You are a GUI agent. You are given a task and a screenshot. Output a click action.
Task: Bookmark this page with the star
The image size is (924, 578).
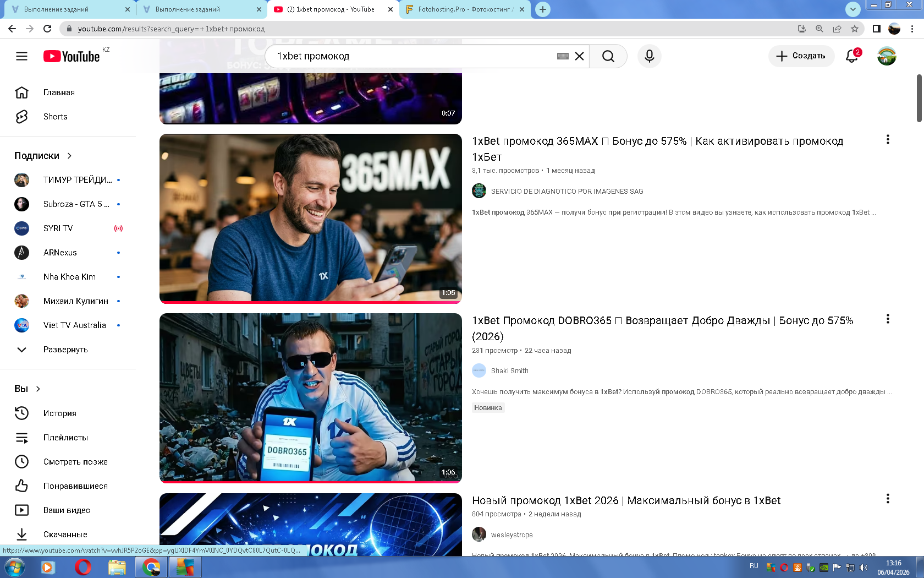click(854, 29)
